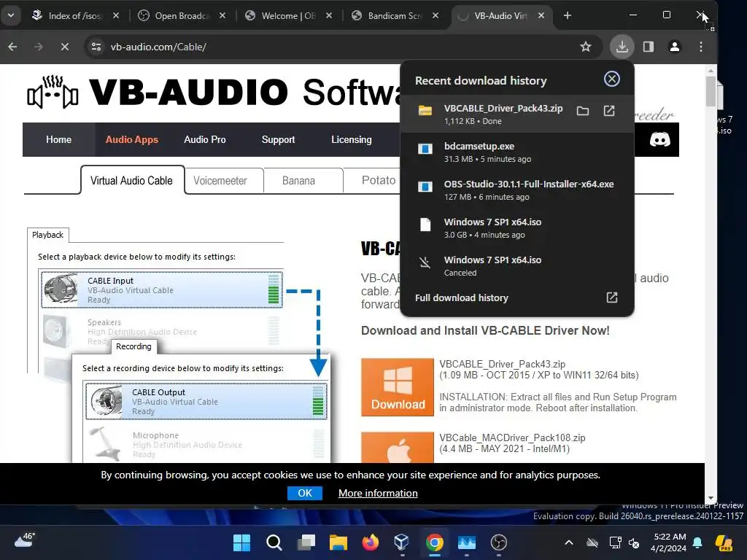Open Chrome side panel icon
Image resolution: width=747 pixels, height=560 pixels.
tap(649, 47)
